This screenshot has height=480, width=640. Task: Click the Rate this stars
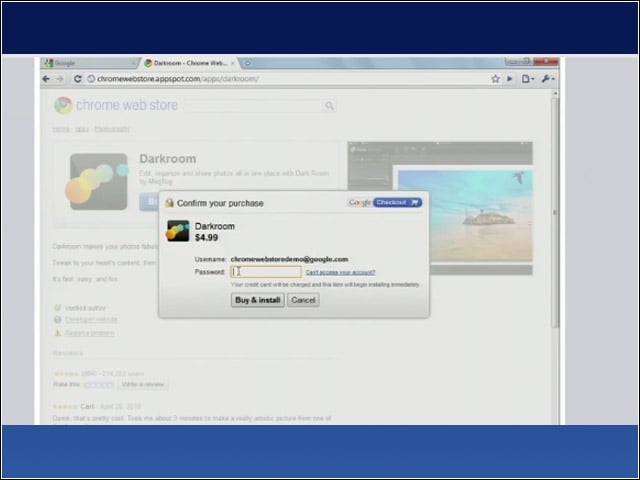pyautogui.click(x=98, y=384)
